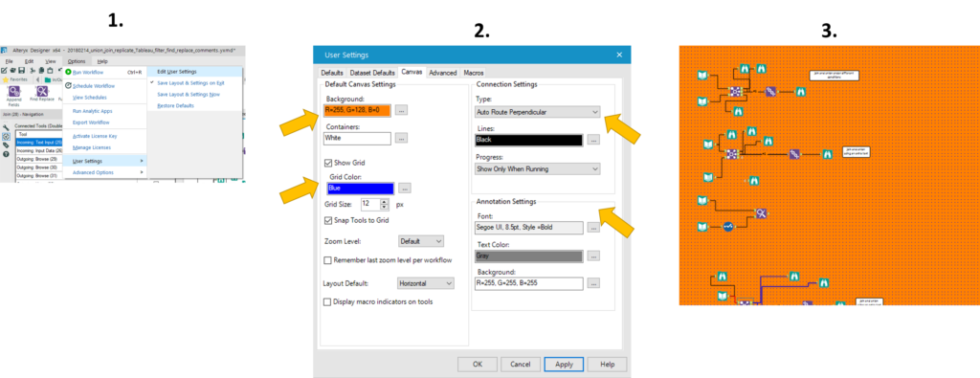Choose Edit User Settings from submenu
The height and width of the screenshot is (378, 980).
[x=177, y=72]
